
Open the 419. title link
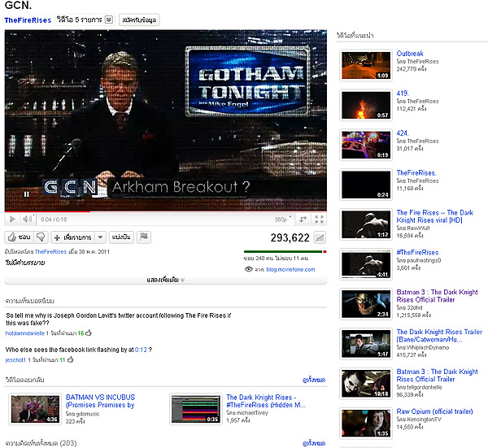click(403, 94)
